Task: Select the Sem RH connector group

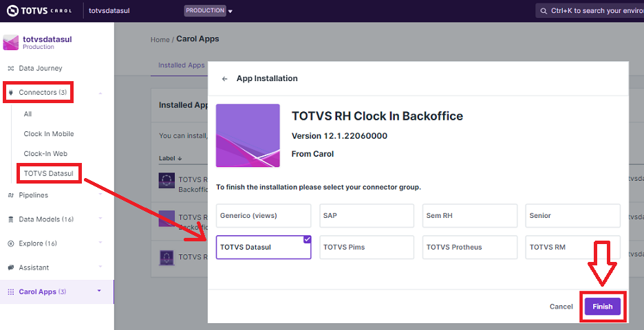Action: coord(470,215)
